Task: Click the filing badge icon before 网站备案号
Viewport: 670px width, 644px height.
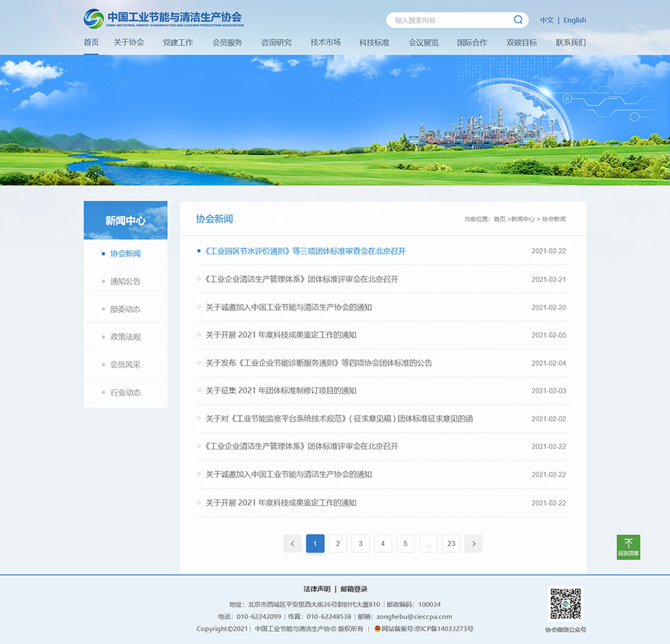Action: (377, 628)
